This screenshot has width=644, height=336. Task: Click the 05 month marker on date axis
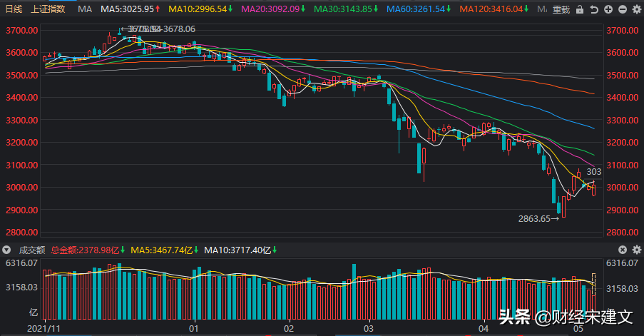pyautogui.click(x=578, y=329)
